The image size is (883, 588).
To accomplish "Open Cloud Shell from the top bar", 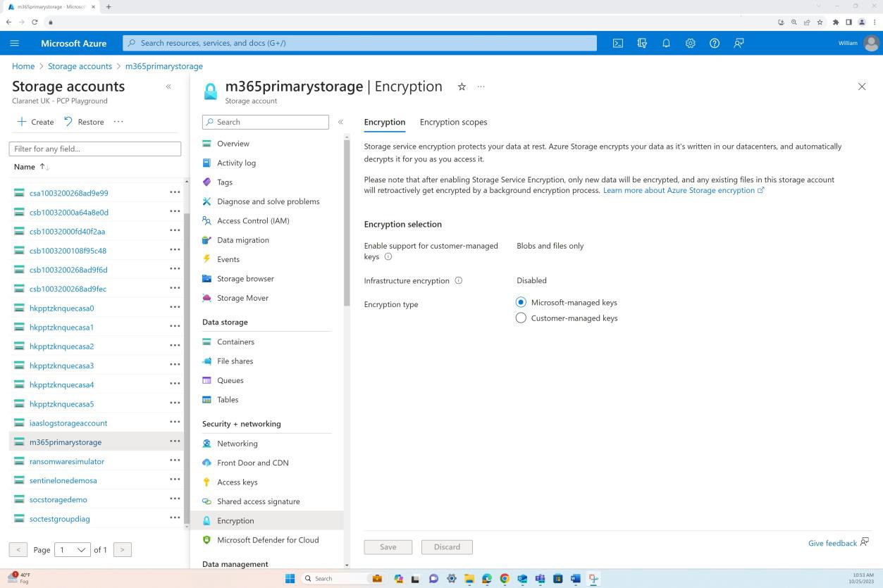I will click(618, 43).
